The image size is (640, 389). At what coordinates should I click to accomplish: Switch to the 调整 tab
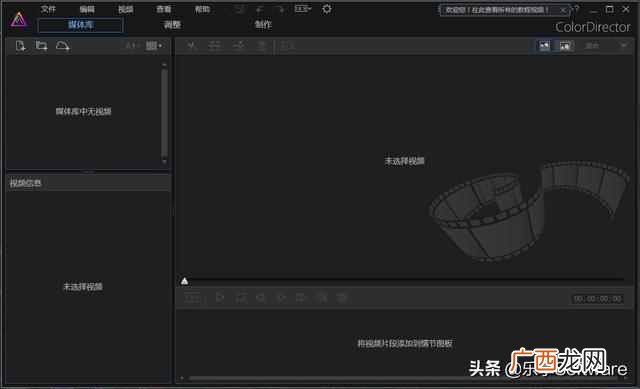point(172,24)
